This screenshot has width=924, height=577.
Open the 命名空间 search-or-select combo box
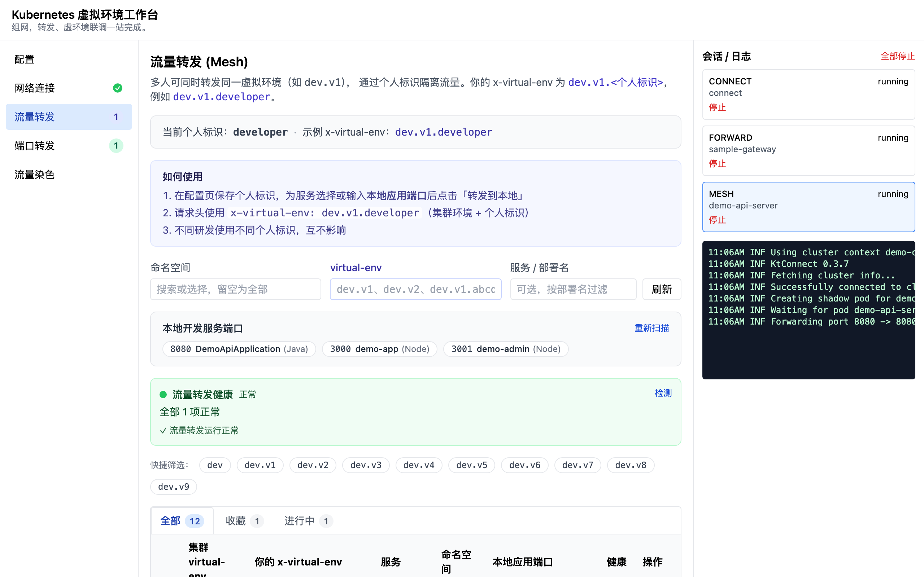[x=236, y=289]
